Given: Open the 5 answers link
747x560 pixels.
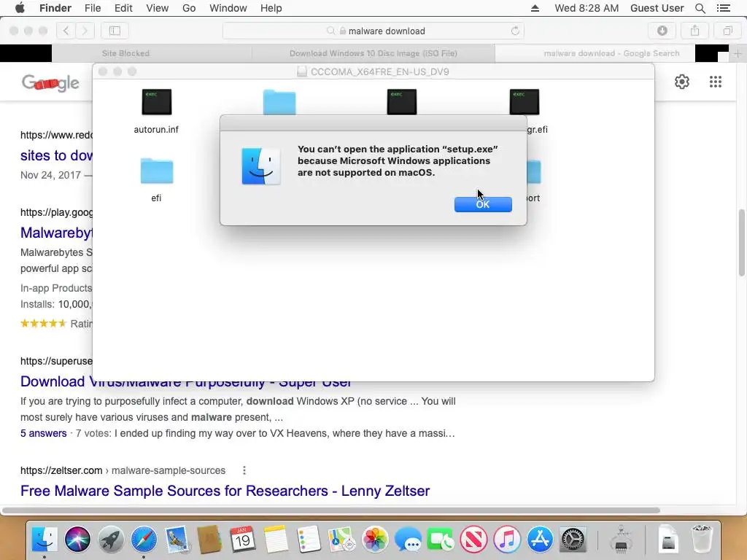Looking at the screenshot, I should (43, 433).
